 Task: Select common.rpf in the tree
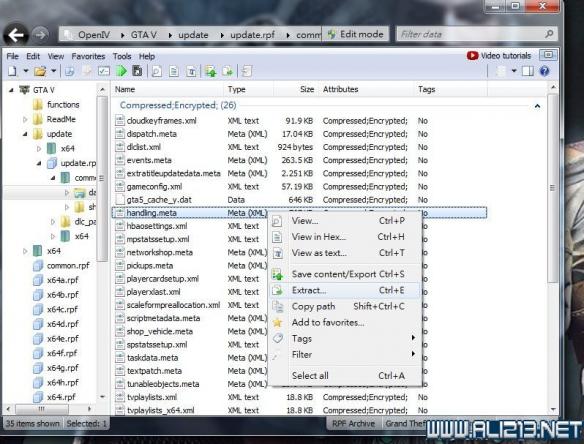click(x=68, y=266)
